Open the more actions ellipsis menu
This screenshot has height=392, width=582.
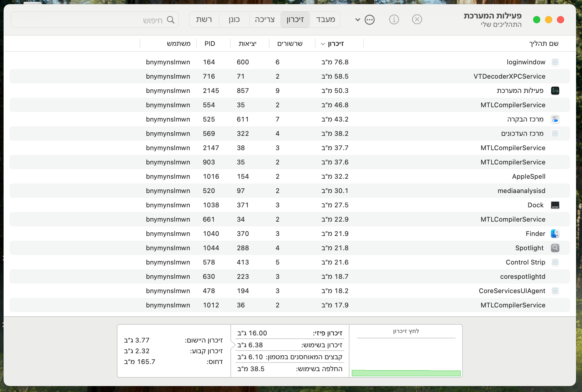click(x=370, y=20)
